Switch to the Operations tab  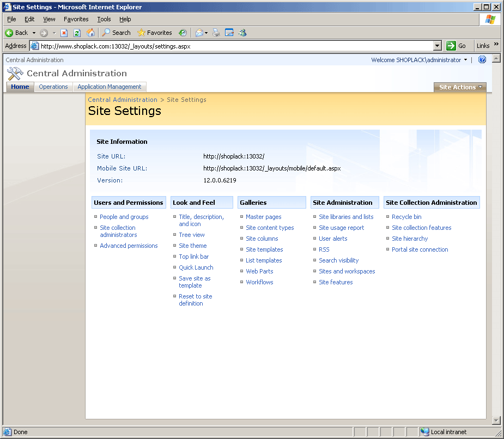click(53, 87)
